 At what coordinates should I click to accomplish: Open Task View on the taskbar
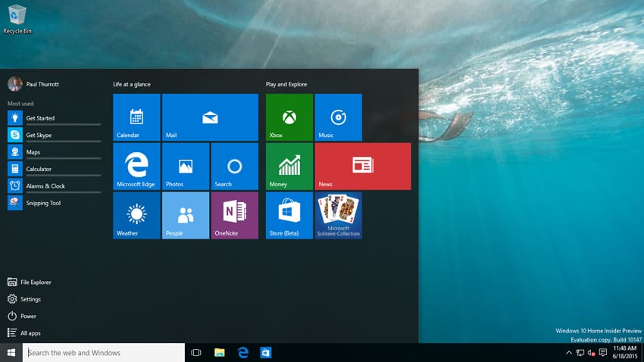[x=196, y=353]
